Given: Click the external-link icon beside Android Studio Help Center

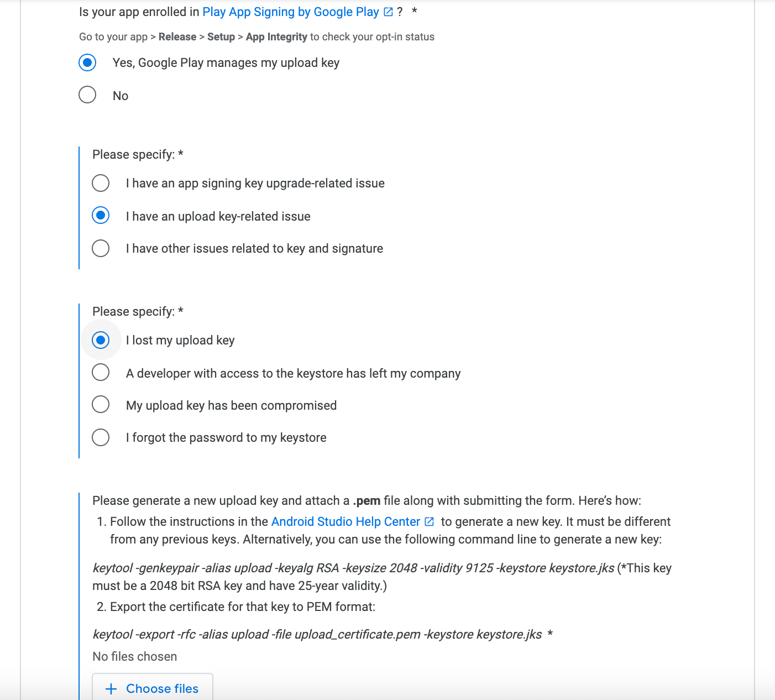Looking at the screenshot, I should (430, 521).
